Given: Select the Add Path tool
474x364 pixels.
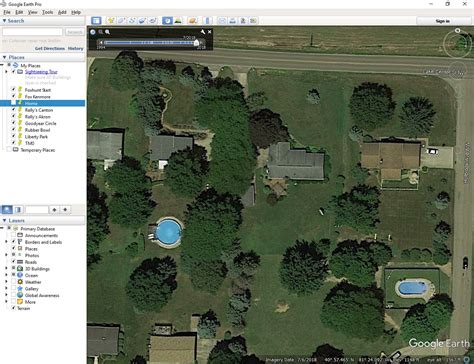Looking at the screenshot, I should coord(132,21).
